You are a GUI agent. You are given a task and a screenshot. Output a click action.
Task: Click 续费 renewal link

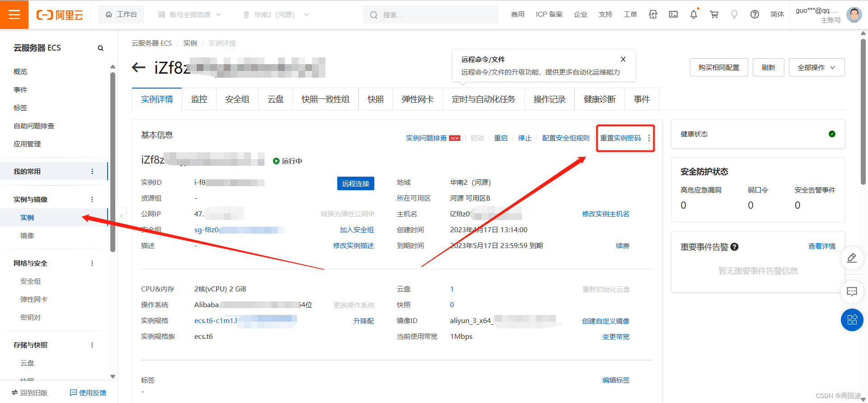click(623, 245)
